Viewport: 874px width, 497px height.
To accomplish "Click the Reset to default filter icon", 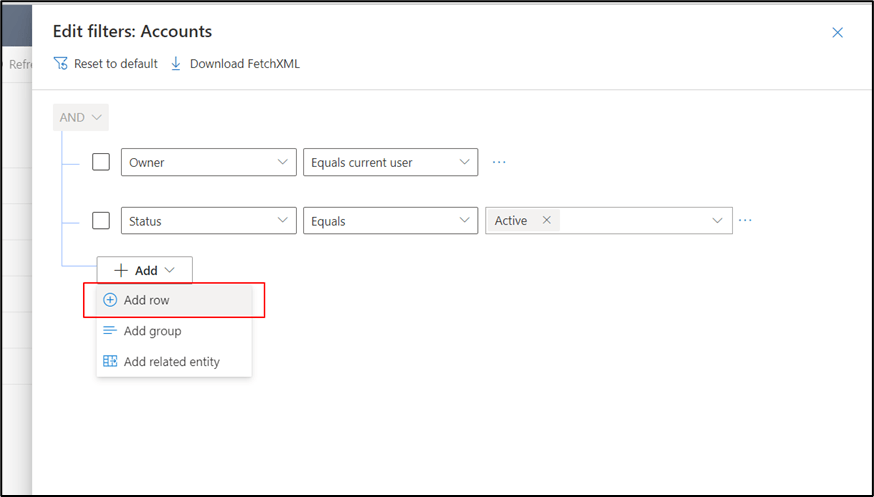I will 60,64.
